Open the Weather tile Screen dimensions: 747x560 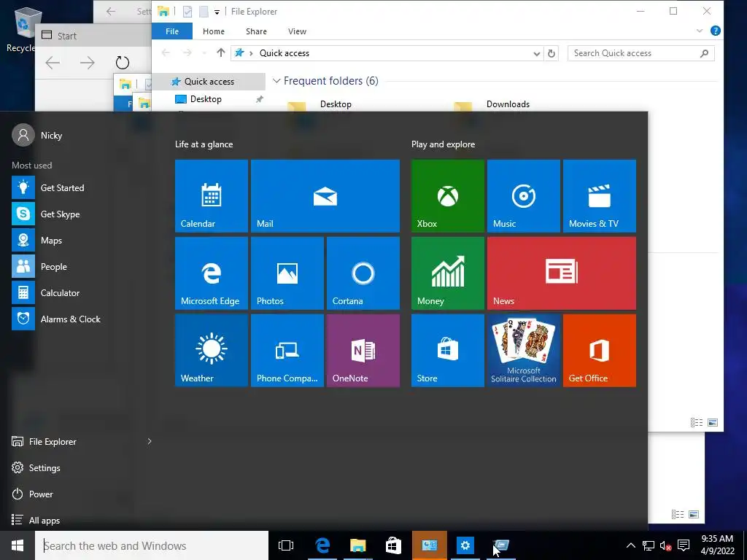coord(212,351)
